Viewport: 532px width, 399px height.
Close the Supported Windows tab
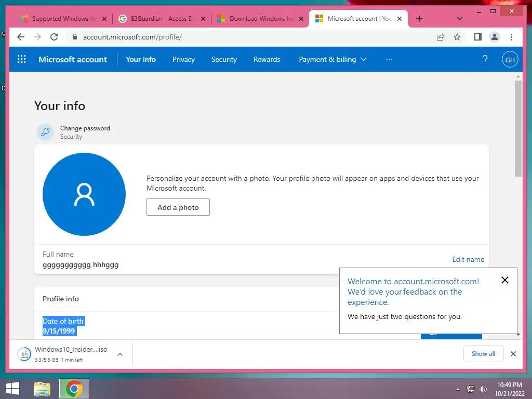pyautogui.click(x=104, y=19)
